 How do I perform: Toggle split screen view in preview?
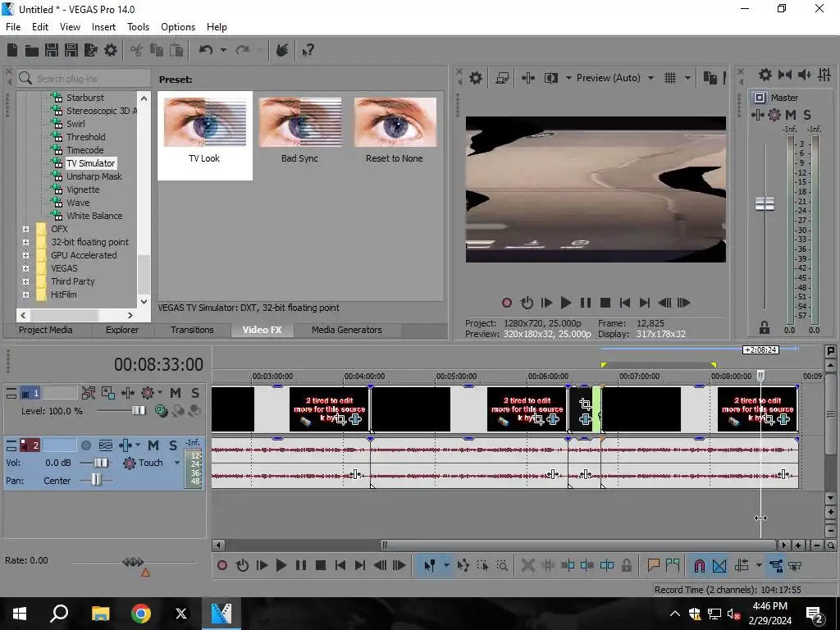click(x=550, y=78)
